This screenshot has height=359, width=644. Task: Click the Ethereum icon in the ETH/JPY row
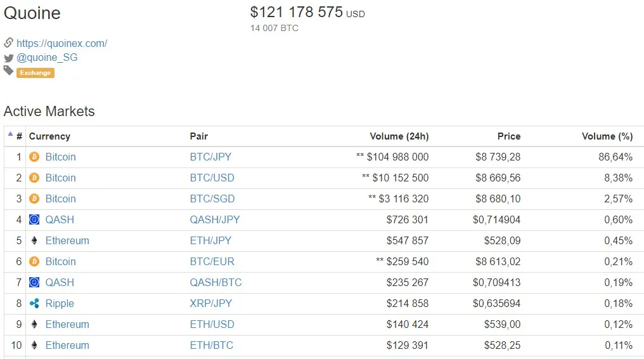[34, 240]
